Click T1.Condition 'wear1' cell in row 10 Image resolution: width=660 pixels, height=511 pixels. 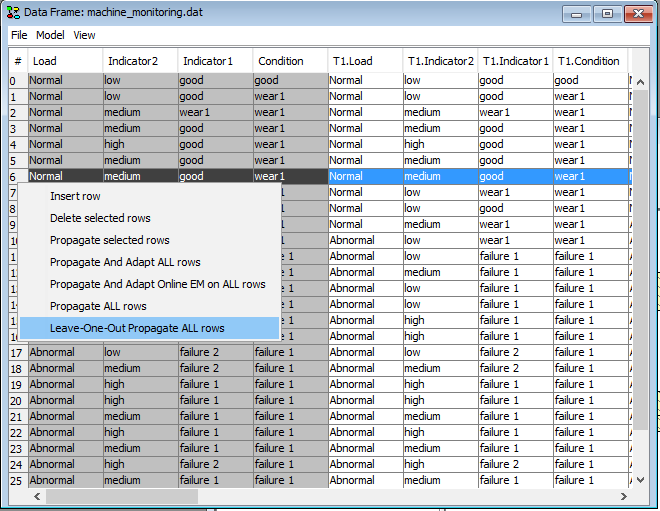click(x=591, y=240)
